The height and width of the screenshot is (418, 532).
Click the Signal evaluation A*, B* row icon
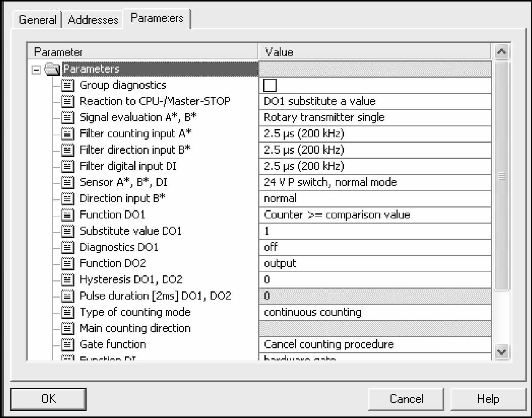(x=68, y=117)
